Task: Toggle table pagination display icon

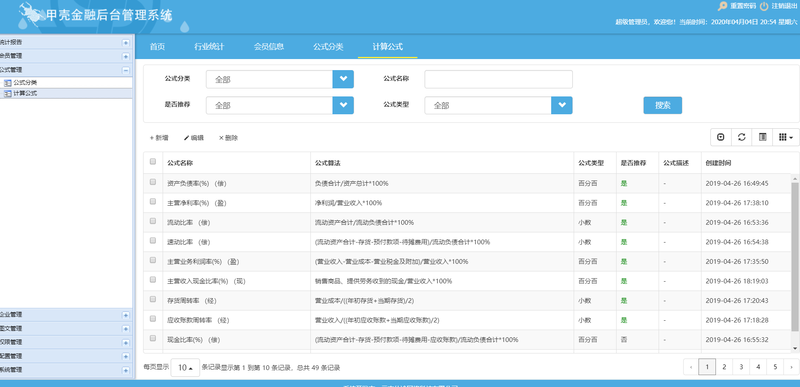Action: (721, 137)
